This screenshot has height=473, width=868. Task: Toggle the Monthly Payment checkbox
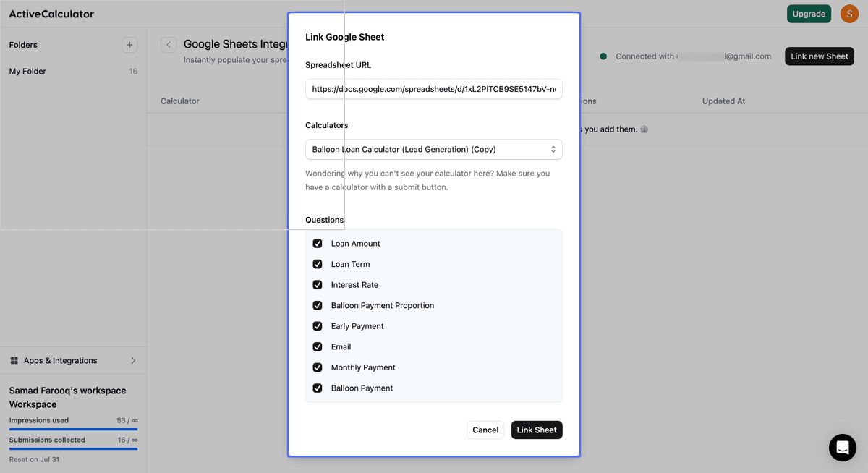pos(318,367)
